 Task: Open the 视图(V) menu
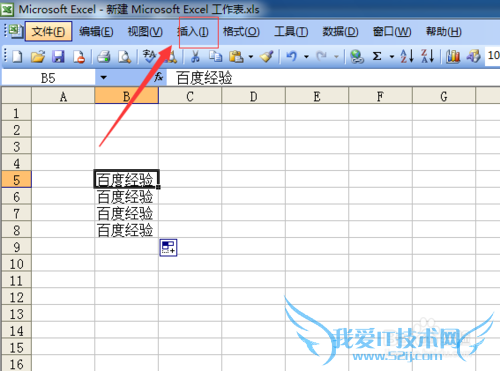(145, 32)
